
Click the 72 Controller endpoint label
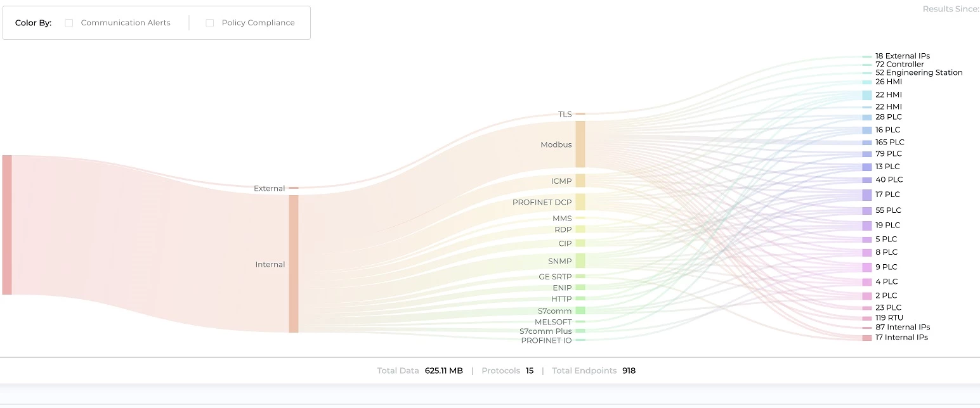(899, 65)
